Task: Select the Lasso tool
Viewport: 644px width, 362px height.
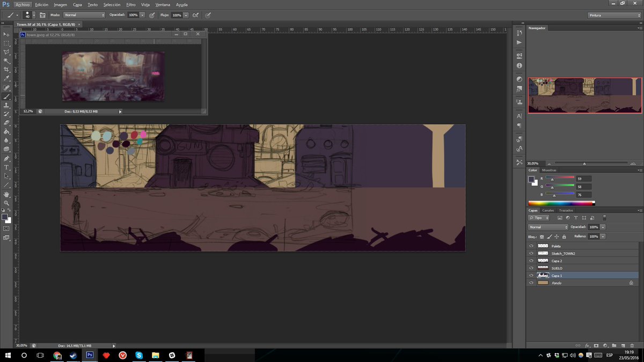Action: pyautogui.click(x=6, y=52)
